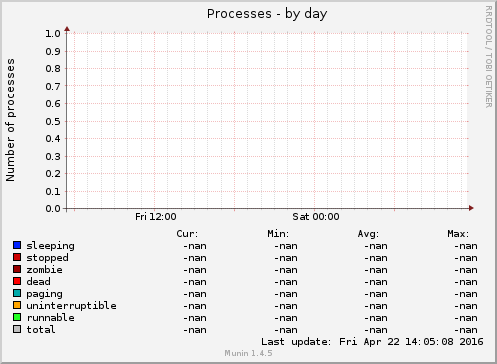Click the total row Max '-nan' value
This screenshot has width=497, height=364.
tap(466, 330)
